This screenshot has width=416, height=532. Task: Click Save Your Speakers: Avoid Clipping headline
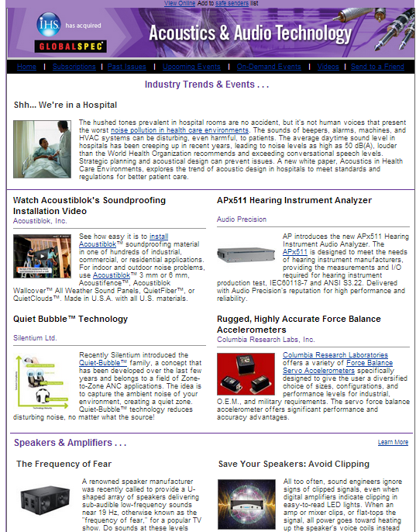(x=294, y=464)
